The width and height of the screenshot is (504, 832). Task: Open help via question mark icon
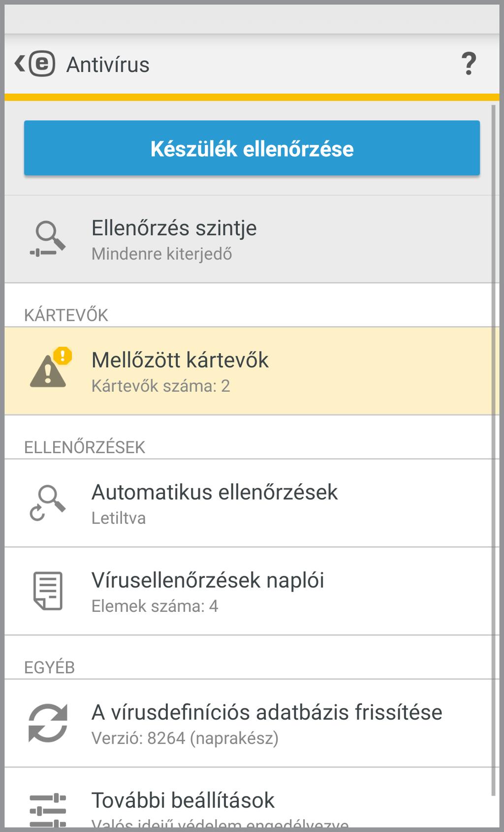pyautogui.click(x=469, y=64)
